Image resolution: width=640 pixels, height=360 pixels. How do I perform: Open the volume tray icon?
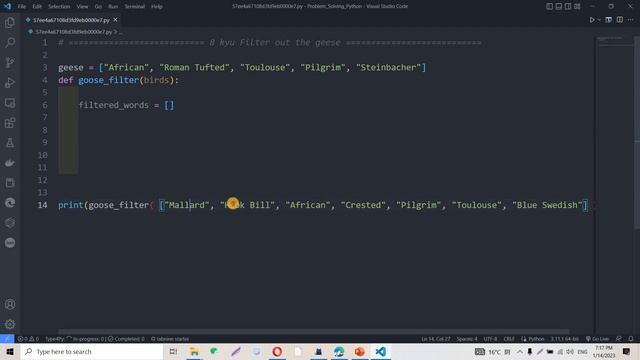tap(570, 351)
